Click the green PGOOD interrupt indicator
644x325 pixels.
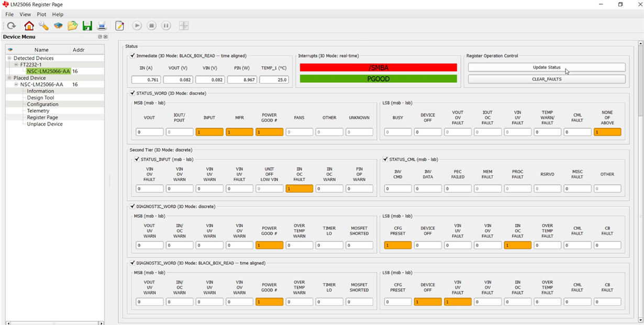click(x=378, y=79)
